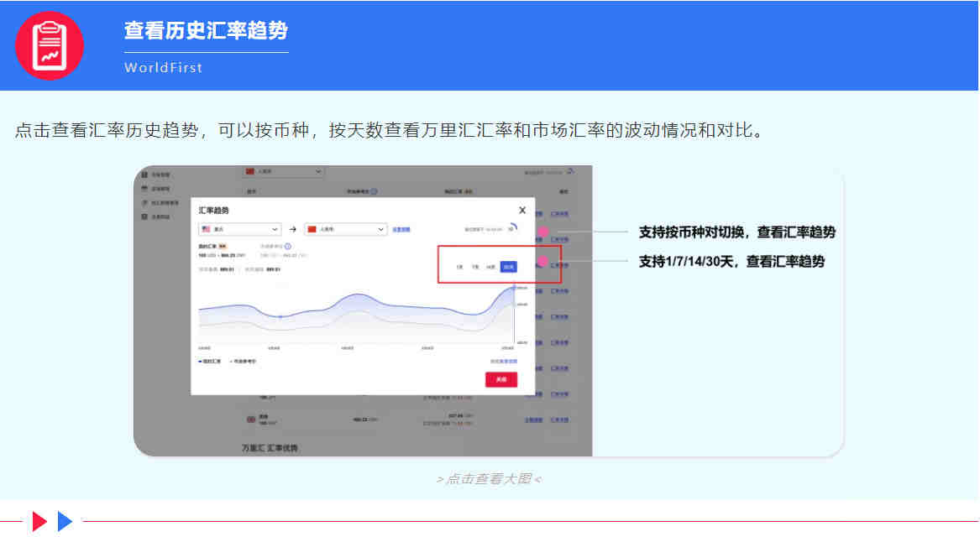Viewport: 980px width, 537px height.
Task: Click the info icon in background table header
Action: [374, 191]
